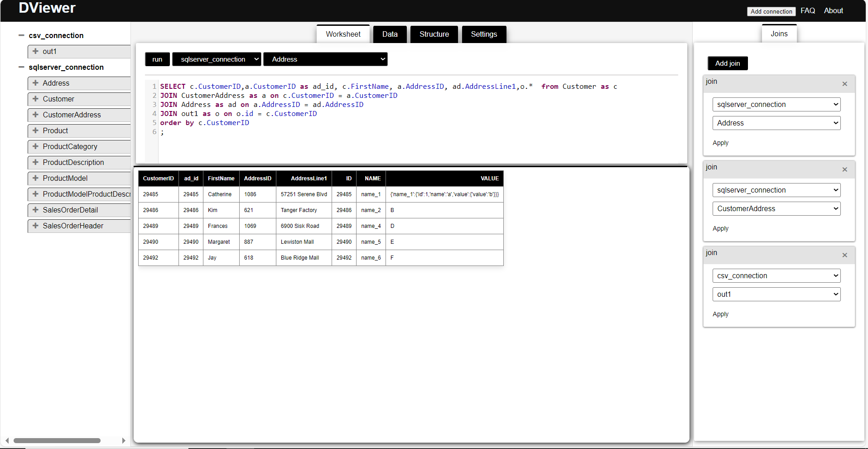Image resolution: width=868 pixels, height=449 pixels.
Task: Open the Settings tab
Action: point(484,34)
